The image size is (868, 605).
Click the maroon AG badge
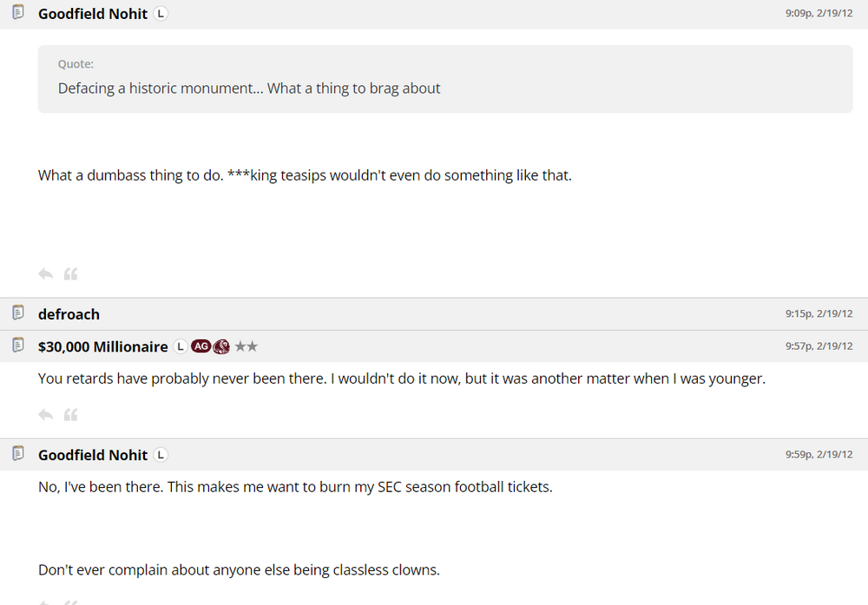(x=201, y=346)
